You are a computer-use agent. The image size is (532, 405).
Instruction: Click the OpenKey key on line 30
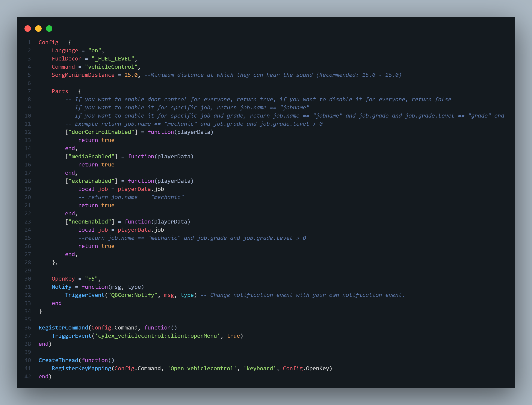coord(63,279)
